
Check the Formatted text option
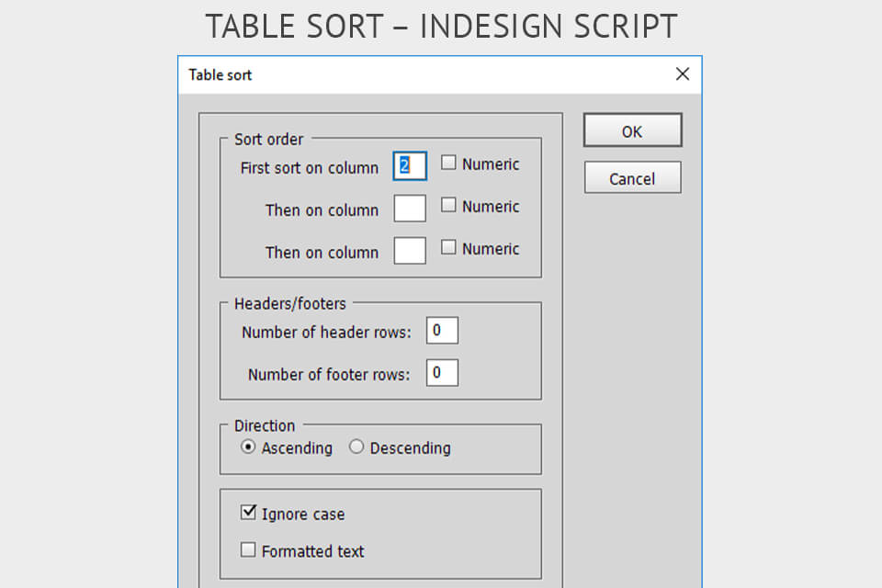pos(248,548)
